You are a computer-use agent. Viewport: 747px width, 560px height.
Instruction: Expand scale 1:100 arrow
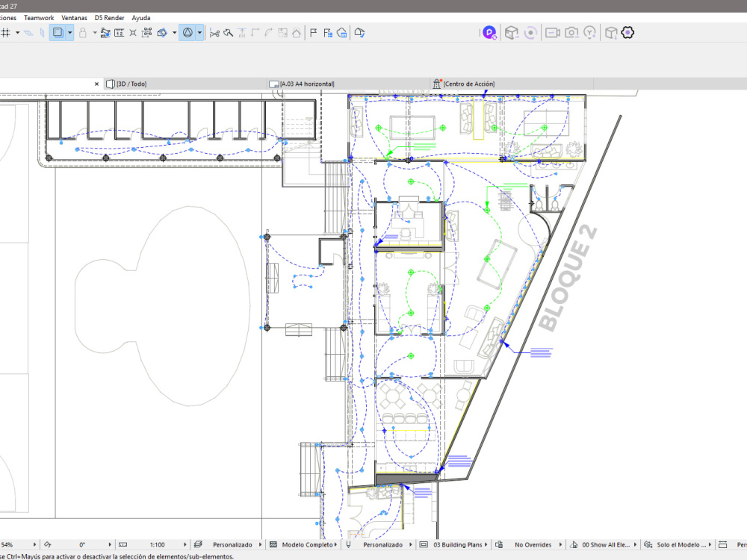[185, 544]
